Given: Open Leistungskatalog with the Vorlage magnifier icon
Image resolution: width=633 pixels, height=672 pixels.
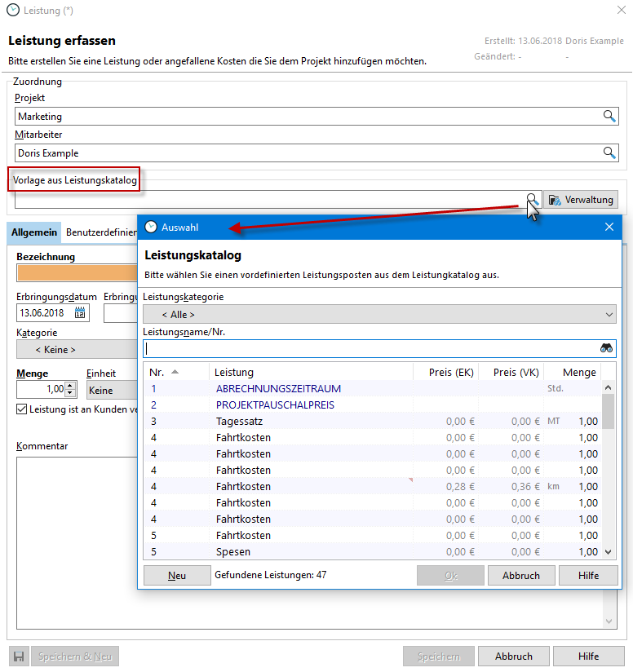Looking at the screenshot, I should click(532, 199).
